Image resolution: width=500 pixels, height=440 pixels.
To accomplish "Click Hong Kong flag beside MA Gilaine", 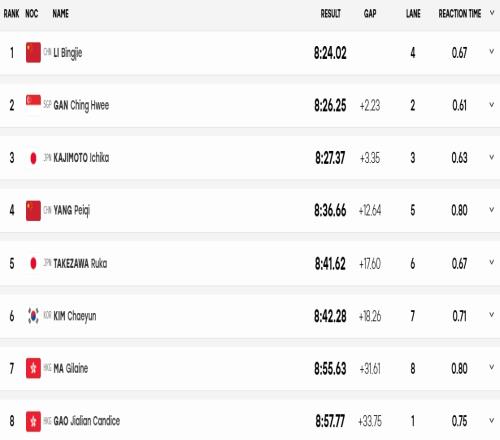I will tap(33, 368).
